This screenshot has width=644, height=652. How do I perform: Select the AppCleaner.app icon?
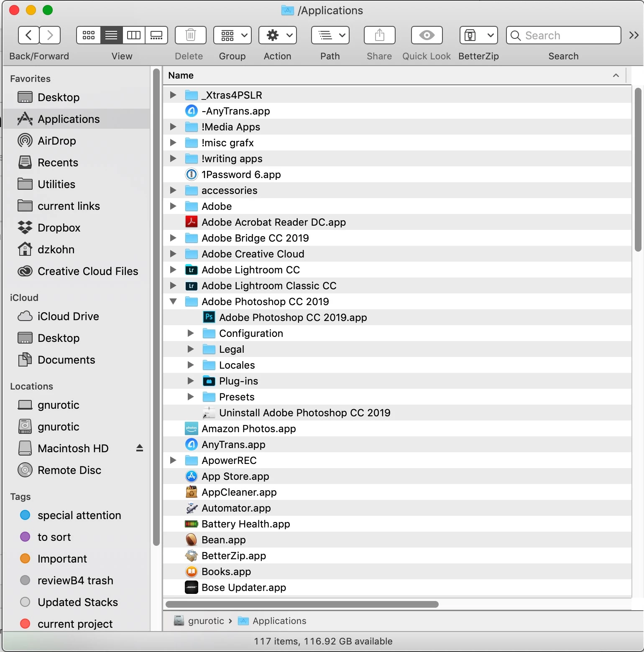coord(192,492)
